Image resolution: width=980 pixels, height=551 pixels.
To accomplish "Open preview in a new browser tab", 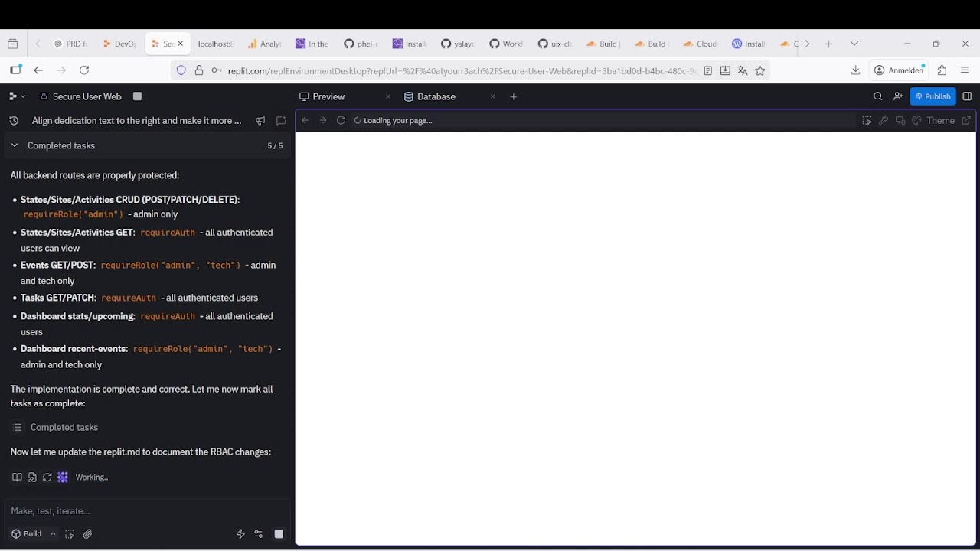I will (x=966, y=120).
